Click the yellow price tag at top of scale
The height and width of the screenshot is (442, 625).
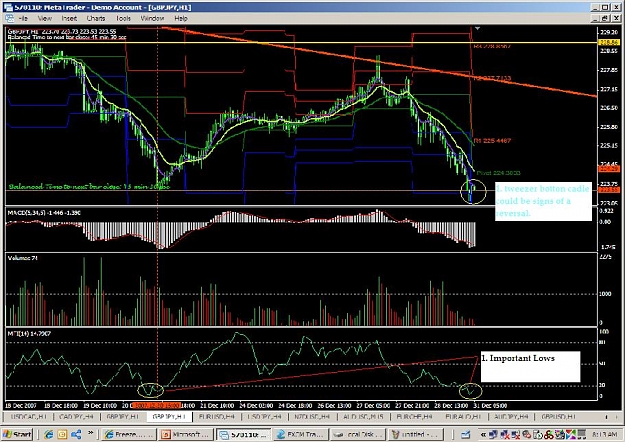point(610,42)
